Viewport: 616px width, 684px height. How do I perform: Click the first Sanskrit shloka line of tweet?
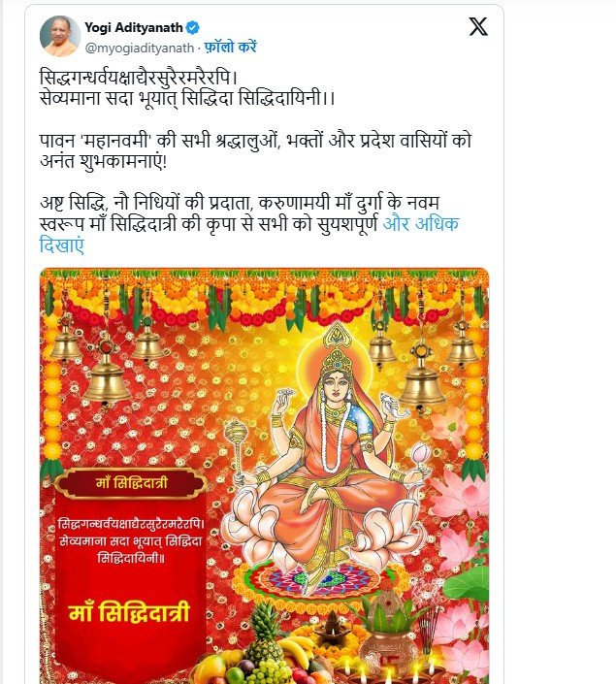(139, 78)
